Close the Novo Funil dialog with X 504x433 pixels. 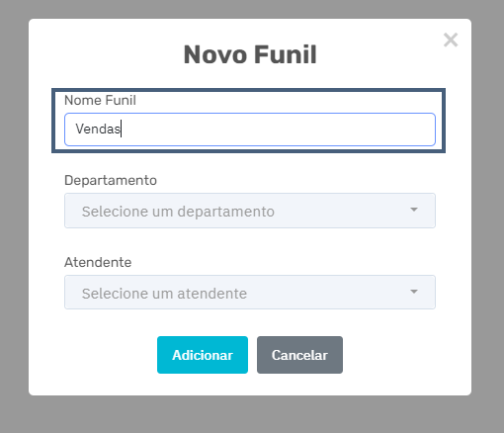pyautogui.click(x=451, y=40)
